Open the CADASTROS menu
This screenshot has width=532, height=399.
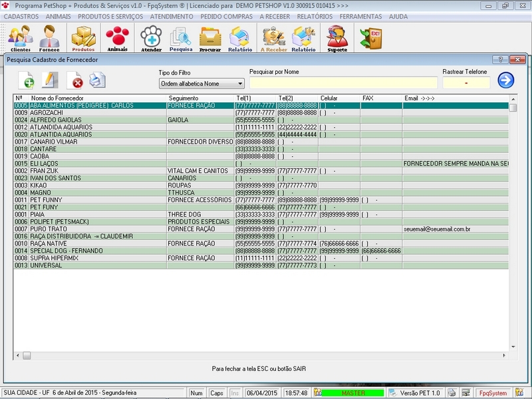coord(21,17)
